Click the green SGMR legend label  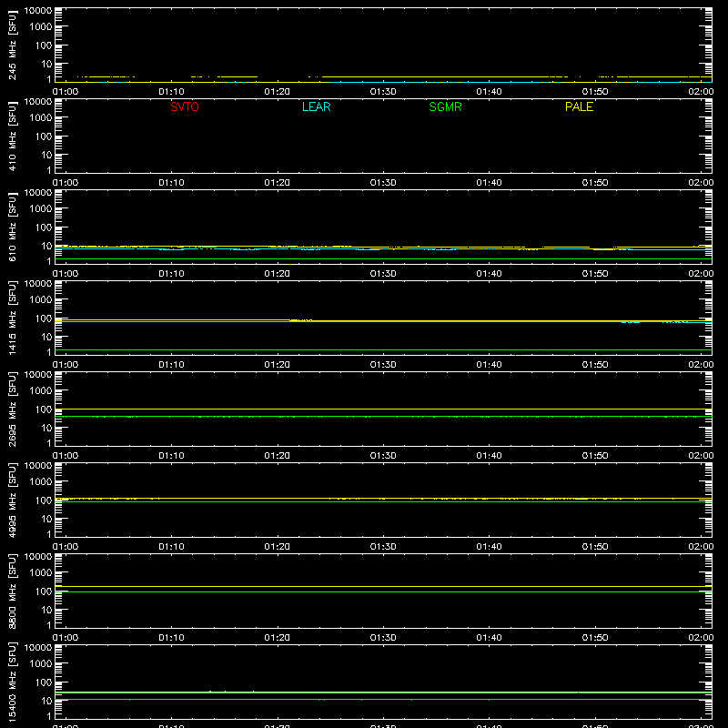click(x=445, y=106)
